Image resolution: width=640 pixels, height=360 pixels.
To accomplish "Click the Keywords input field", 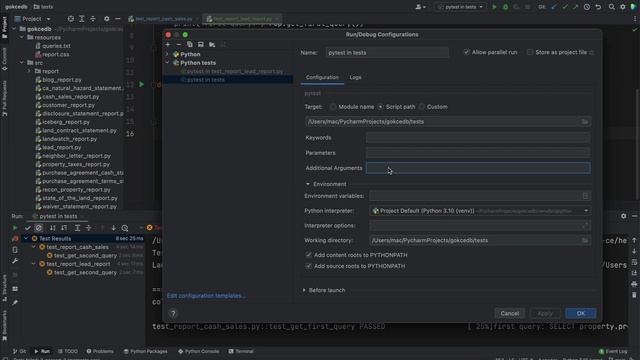I will click(478, 138).
